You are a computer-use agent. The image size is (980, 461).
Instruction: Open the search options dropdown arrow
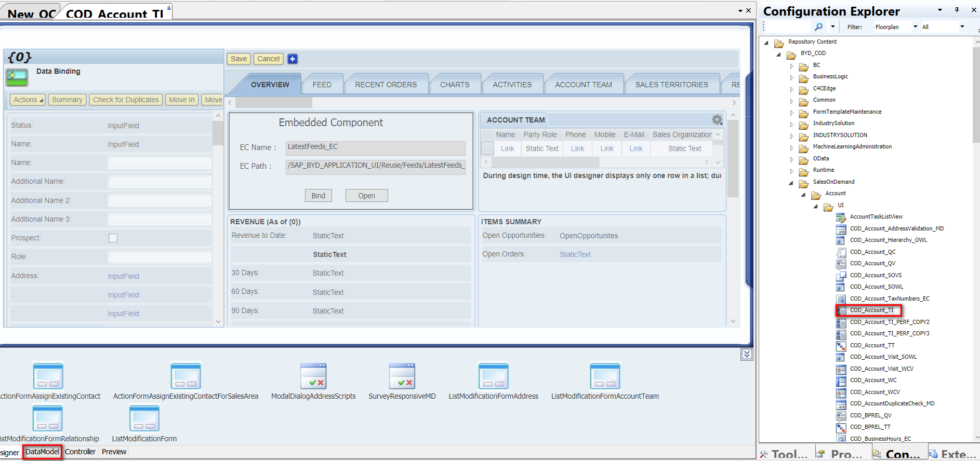(832, 26)
